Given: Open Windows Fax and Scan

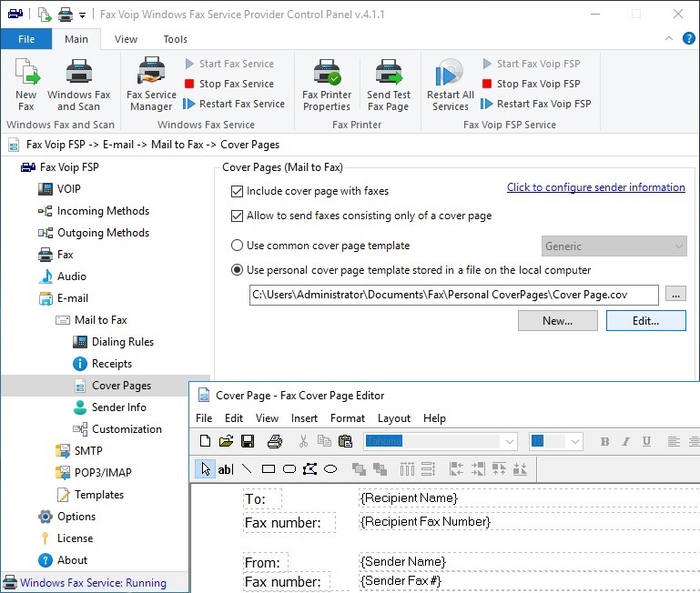Looking at the screenshot, I should coord(78,85).
